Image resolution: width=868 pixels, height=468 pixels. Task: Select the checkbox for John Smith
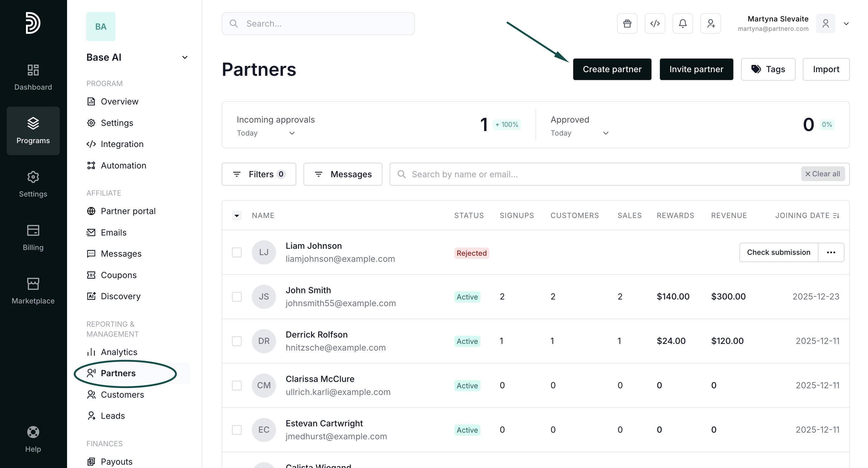(x=236, y=297)
